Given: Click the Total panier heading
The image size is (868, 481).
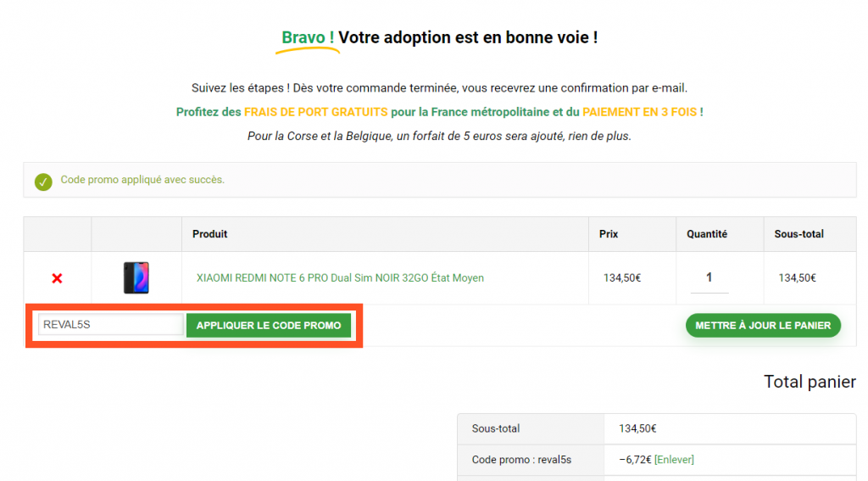Looking at the screenshot, I should pos(810,382).
